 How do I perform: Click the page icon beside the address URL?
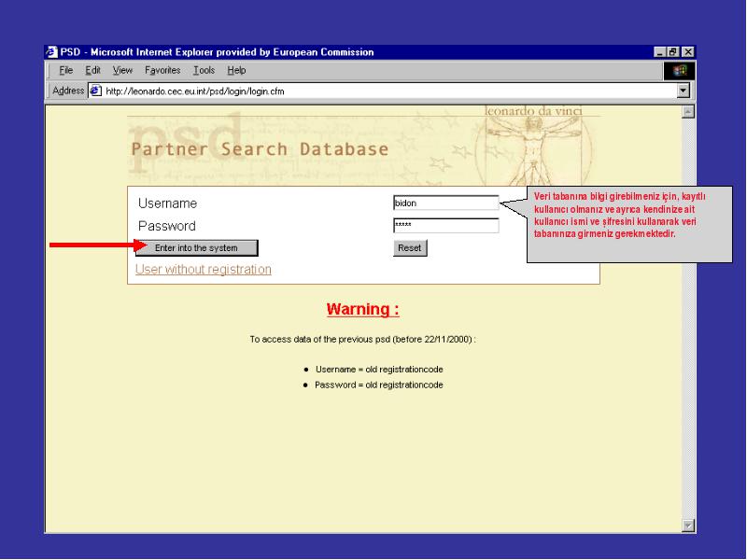tap(96, 91)
